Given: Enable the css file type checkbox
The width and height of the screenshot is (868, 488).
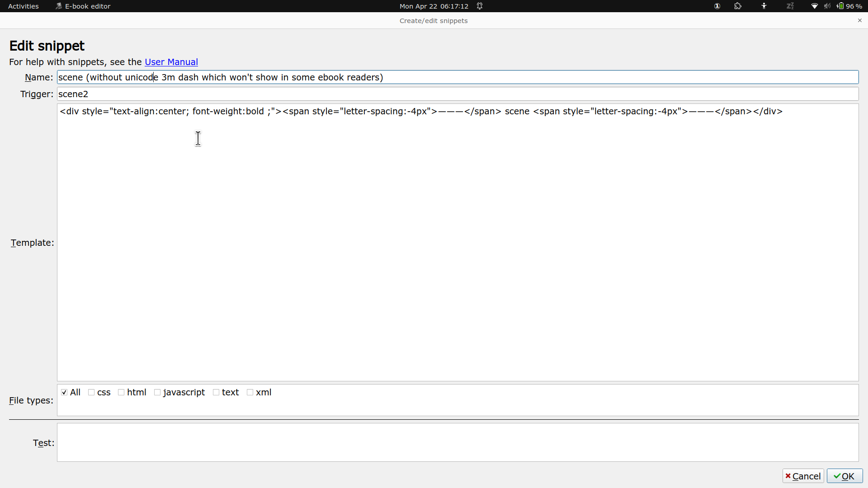Looking at the screenshot, I should [92, 392].
